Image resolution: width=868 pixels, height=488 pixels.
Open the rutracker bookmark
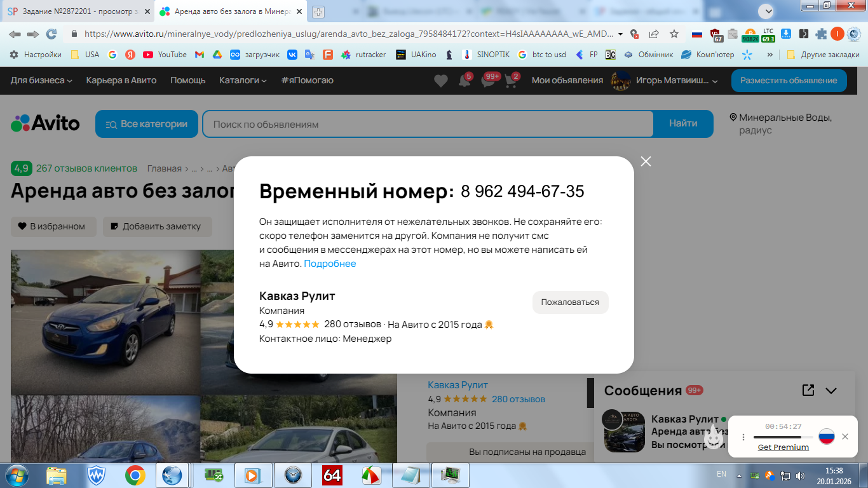pyautogui.click(x=363, y=55)
